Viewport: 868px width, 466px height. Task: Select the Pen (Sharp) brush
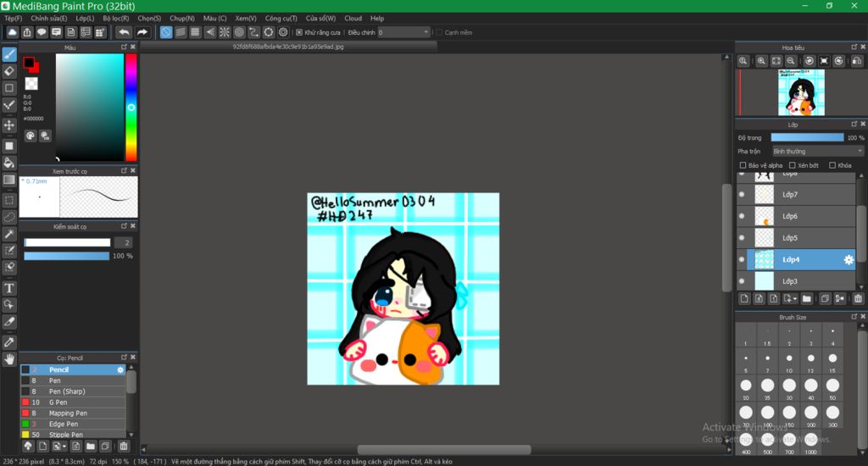coord(73,391)
